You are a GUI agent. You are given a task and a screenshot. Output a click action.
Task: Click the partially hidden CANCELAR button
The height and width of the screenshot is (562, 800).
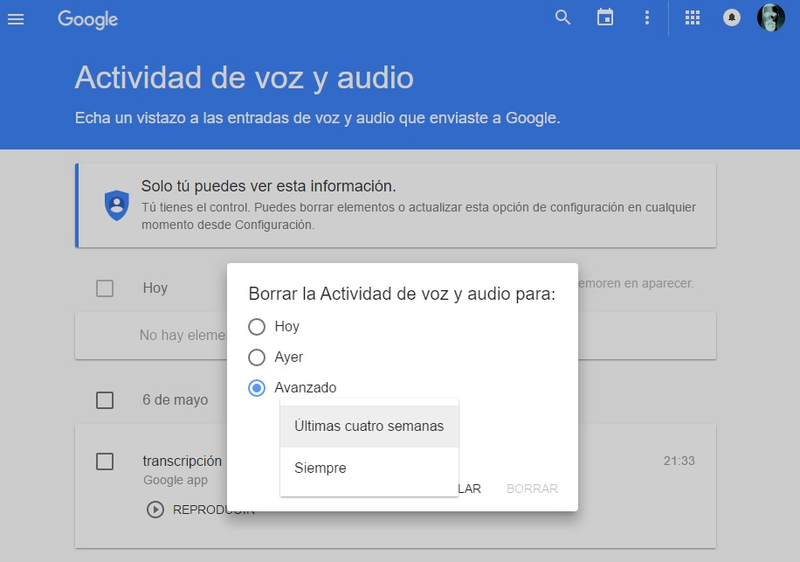470,489
